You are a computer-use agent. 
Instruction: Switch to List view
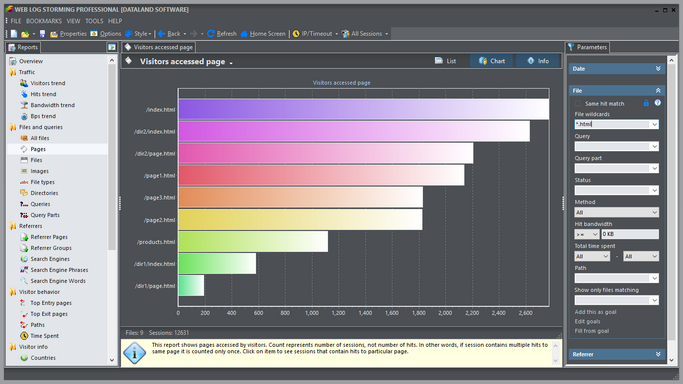(446, 61)
